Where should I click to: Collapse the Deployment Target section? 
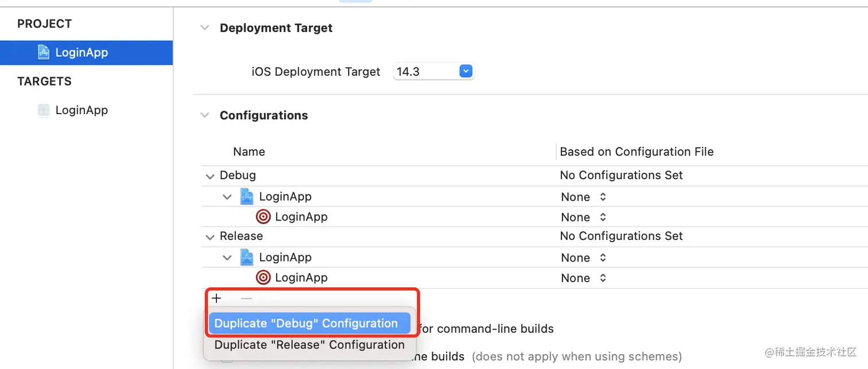[x=205, y=28]
